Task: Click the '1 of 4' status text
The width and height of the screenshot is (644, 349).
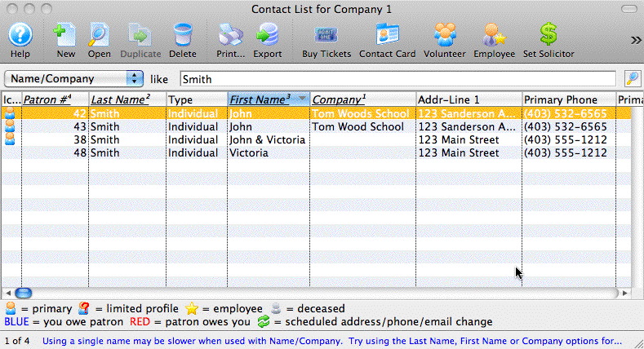Action: point(17,341)
